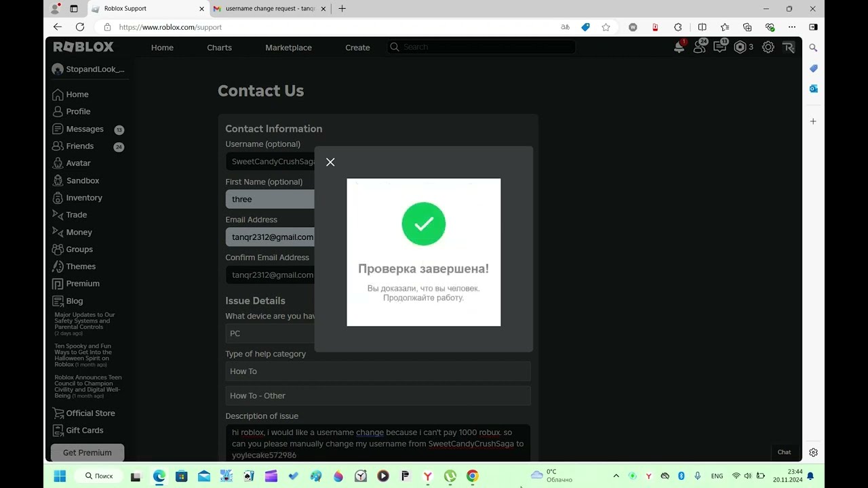868x488 pixels.
Task: Open Groups in left sidebar
Action: click(x=73, y=249)
